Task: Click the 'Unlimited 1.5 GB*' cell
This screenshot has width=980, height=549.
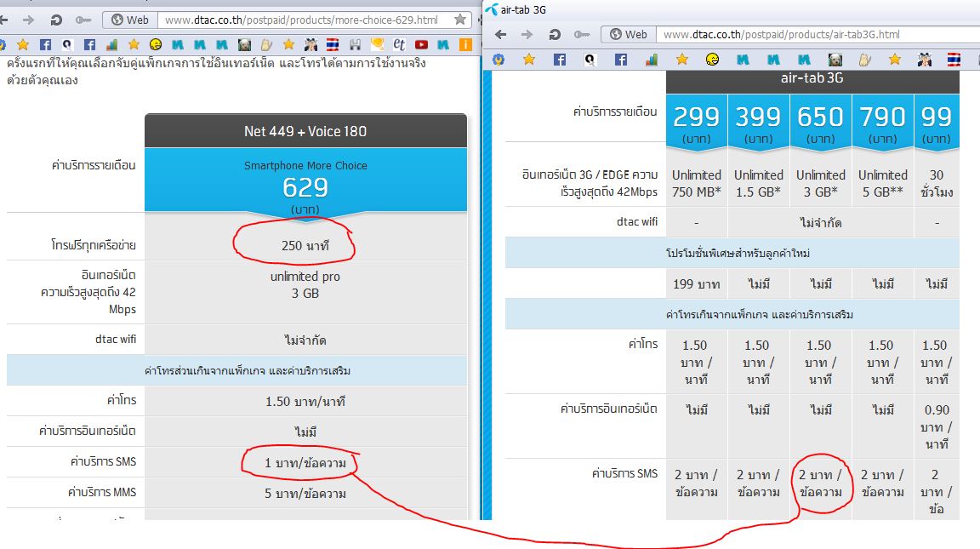Action: [x=758, y=183]
